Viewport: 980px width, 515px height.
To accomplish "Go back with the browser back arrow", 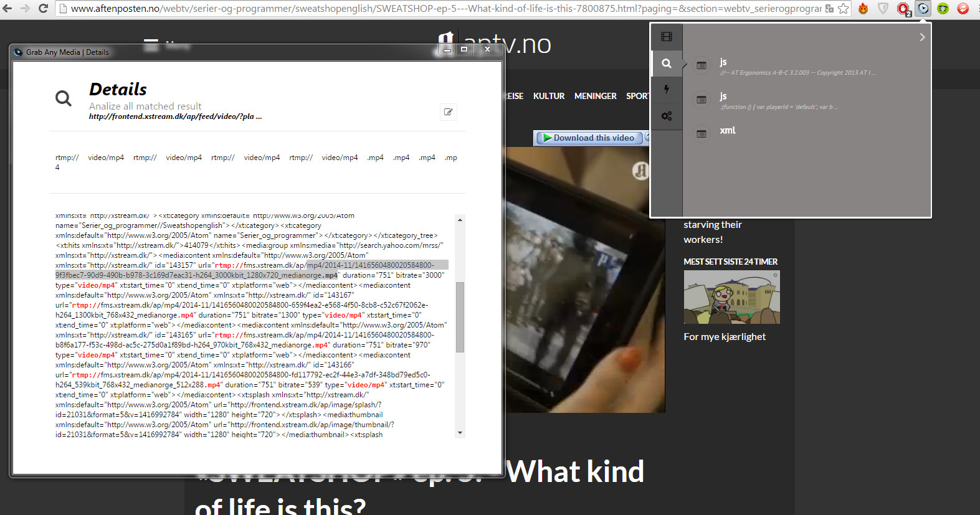I will coord(8,9).
